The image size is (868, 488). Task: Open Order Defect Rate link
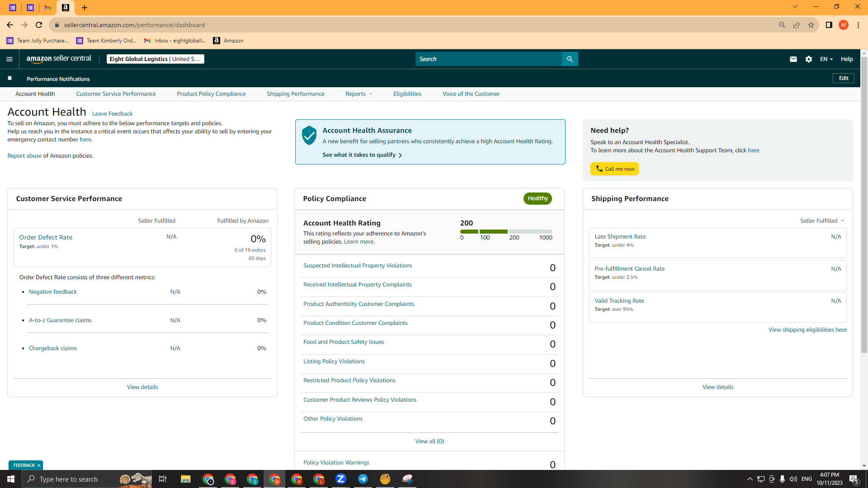(x=46, y=237)
